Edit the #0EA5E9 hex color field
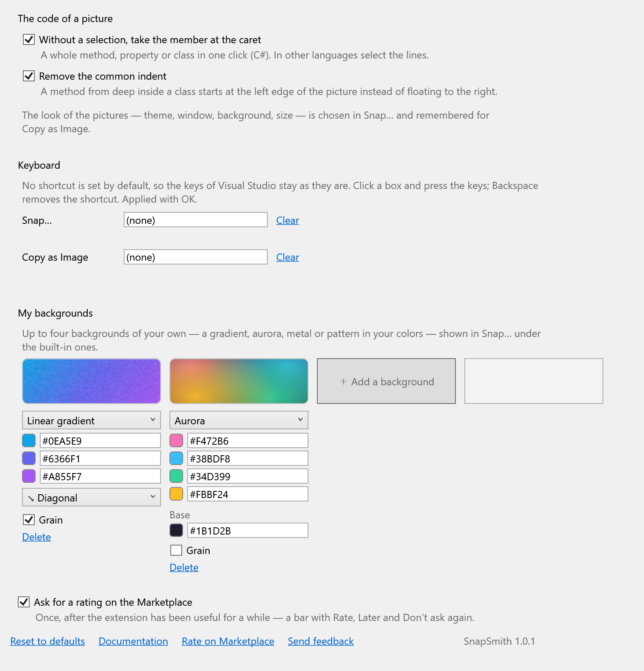644x671 pixels. [100, 440]
